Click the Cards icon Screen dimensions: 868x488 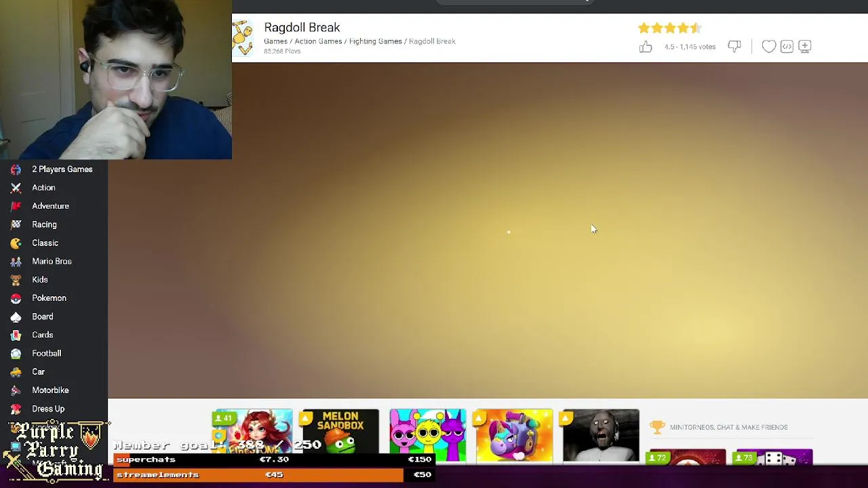(x=16, y=335)
